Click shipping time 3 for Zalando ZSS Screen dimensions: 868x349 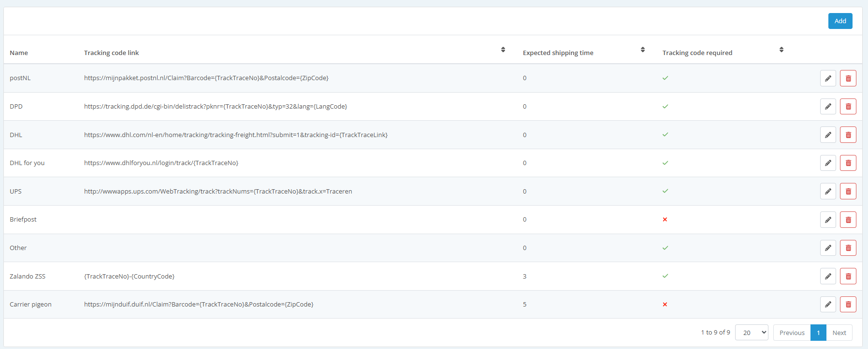tap(524, 276)
